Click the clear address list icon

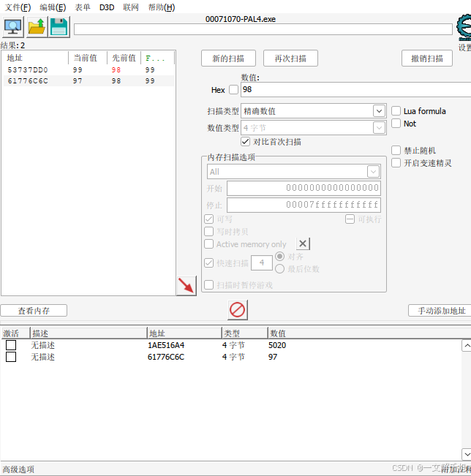[238, 310]
